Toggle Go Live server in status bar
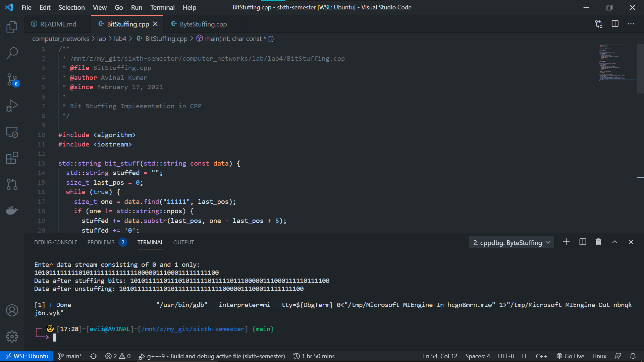Screen dimensions: 644x362 click(x=570, y=356)
